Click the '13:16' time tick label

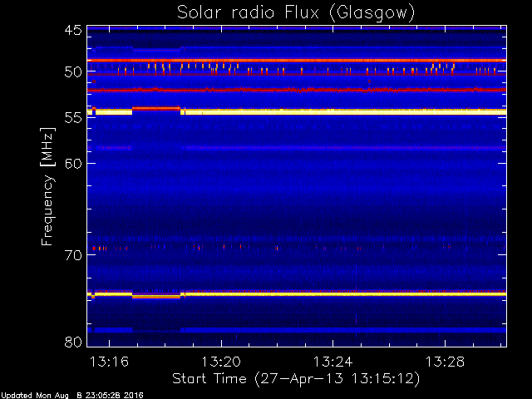109,362
